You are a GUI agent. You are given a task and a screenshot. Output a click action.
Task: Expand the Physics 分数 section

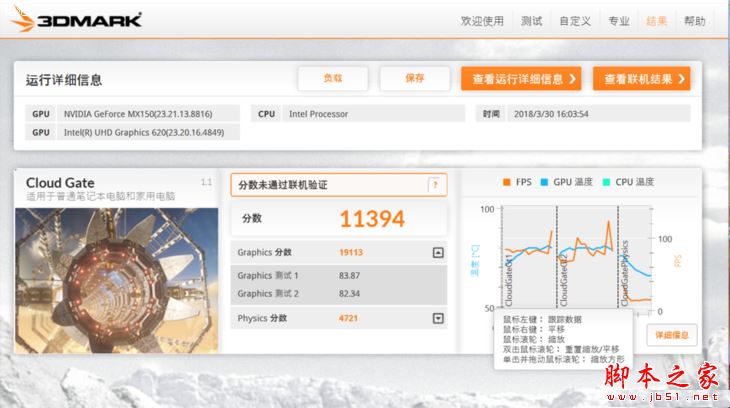click(x=438, y=319)
